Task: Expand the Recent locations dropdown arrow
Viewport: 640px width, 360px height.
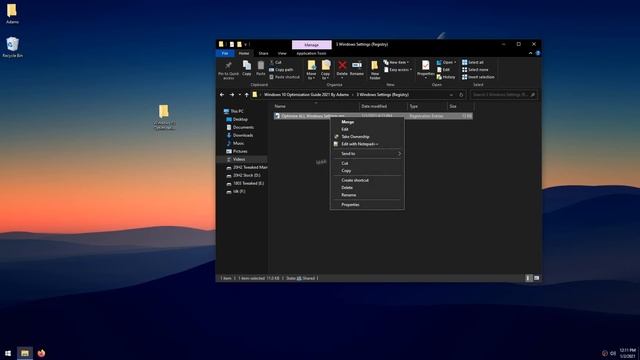Action: pyautogui.click(x=240, y=95)
